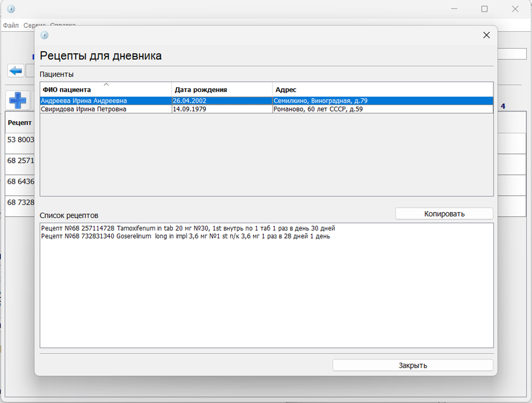532x403 pixels.
Task: Click the Goserelinum prescription line
Action: [x=185, y=236]
